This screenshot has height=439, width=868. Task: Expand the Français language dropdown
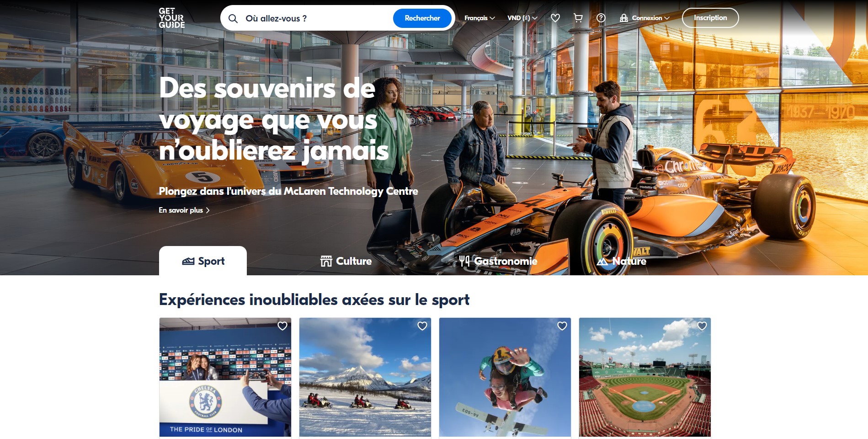coord(479,18)
